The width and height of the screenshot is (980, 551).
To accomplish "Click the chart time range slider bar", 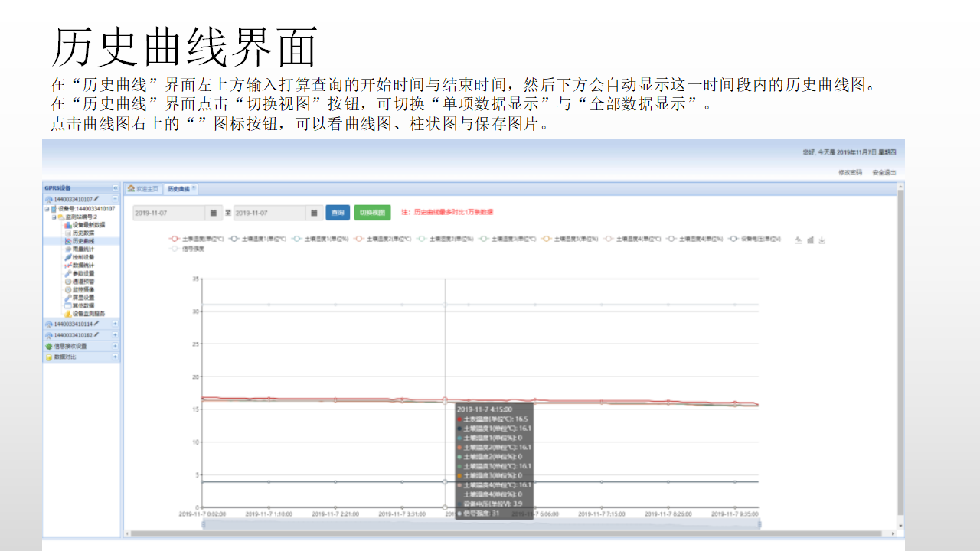I will (x=481, y=524).
